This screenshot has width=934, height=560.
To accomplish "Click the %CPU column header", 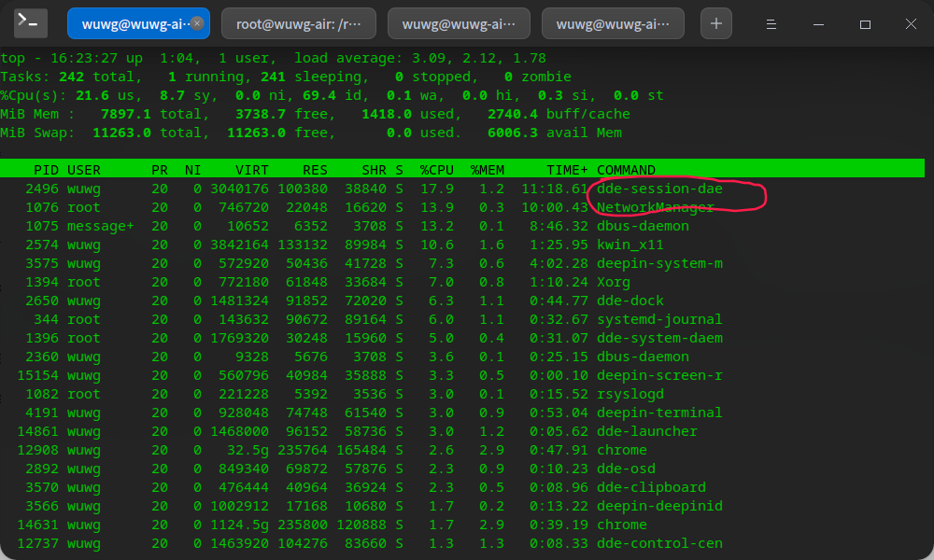I will (436, 170).
